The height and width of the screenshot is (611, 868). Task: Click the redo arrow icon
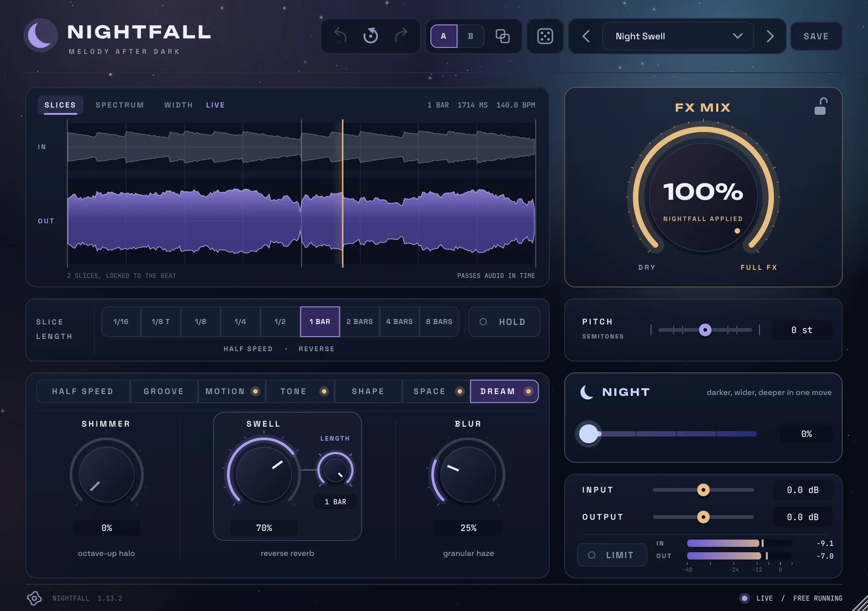point(401,36)
